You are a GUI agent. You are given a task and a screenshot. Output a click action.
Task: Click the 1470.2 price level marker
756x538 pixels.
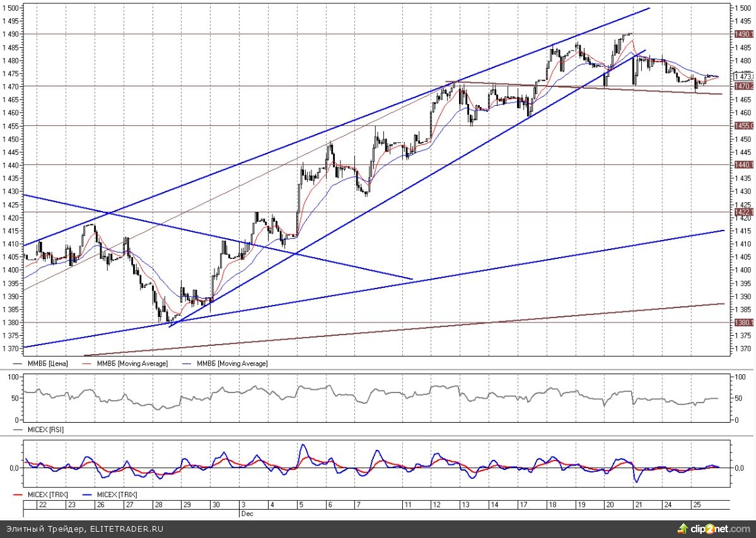pyautogui.click(x=743, y=86)
